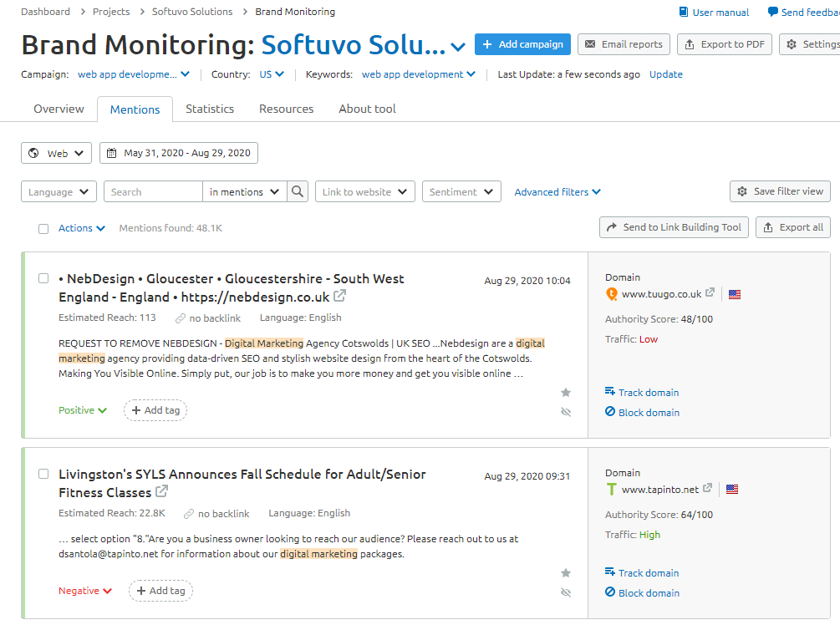Change the Negative sentiment of Livingston's mention

coord(85,591)
